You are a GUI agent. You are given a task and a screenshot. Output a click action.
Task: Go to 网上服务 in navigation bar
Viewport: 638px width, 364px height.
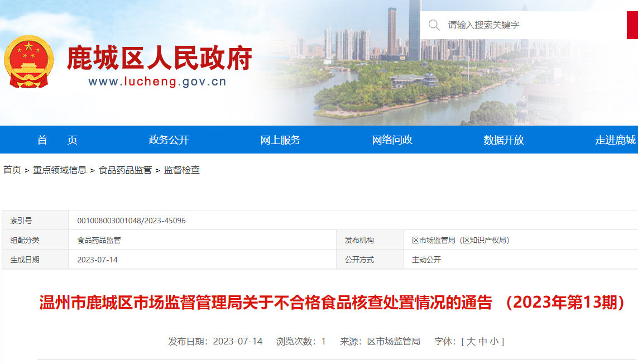pyautogui.click(x=280, y=140)
